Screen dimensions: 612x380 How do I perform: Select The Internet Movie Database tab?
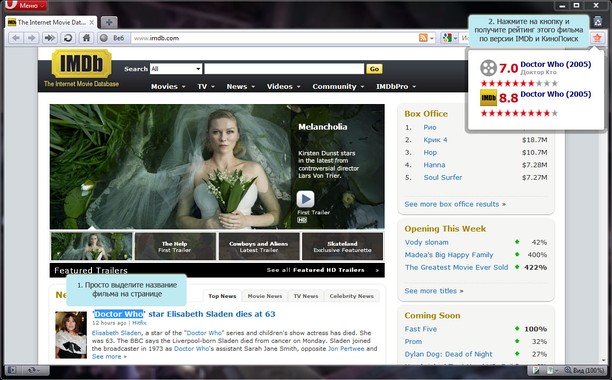[x=51, y=22]
